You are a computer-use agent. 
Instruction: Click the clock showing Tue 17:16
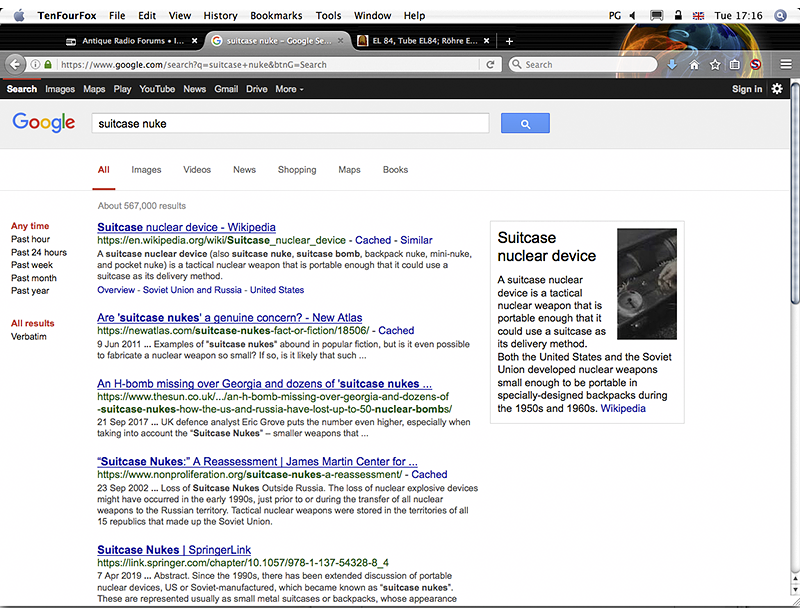[738, 15]
